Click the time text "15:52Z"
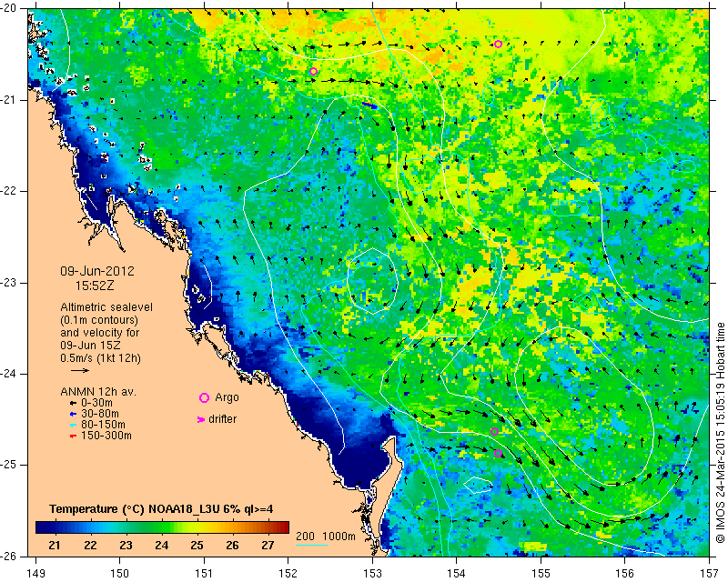 click(95, 286)
